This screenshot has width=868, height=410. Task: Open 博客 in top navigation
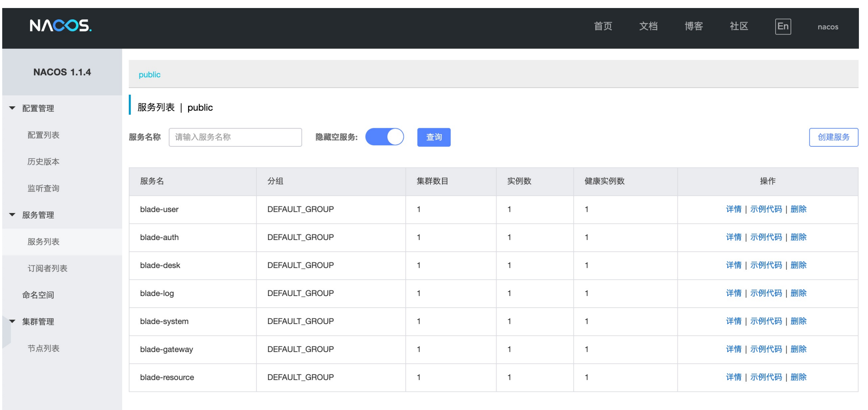click(x=694, y=26)
